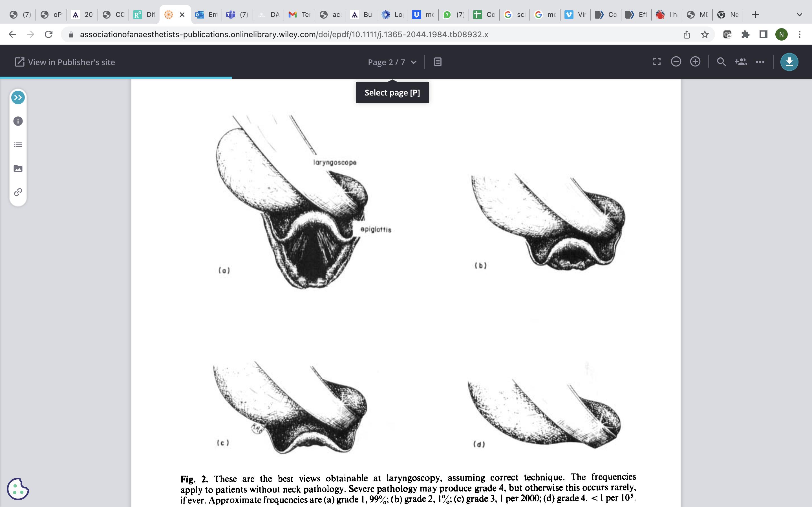
Task: Open the article info sidebar icon
Action: click(18, 121)
